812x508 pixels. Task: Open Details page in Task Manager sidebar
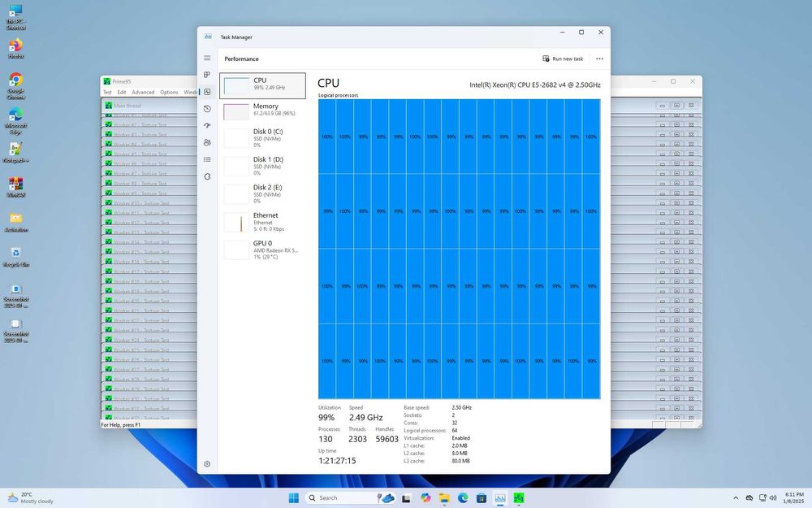207,159
